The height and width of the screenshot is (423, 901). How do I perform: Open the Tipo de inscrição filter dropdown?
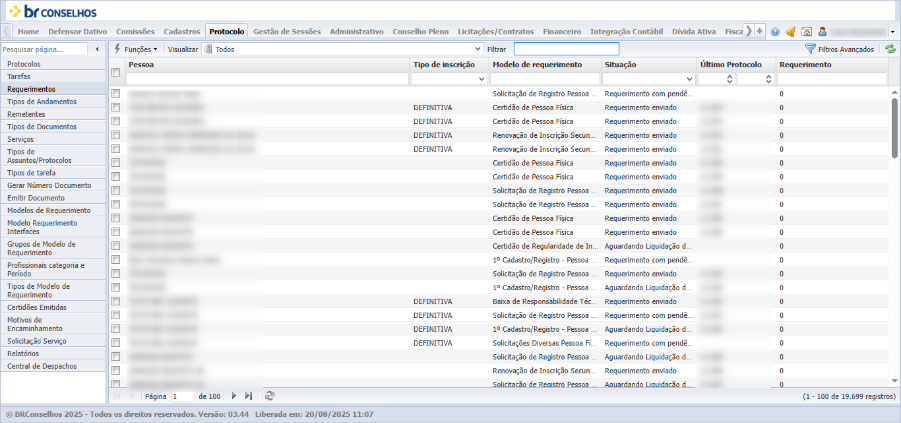[482, 79]
